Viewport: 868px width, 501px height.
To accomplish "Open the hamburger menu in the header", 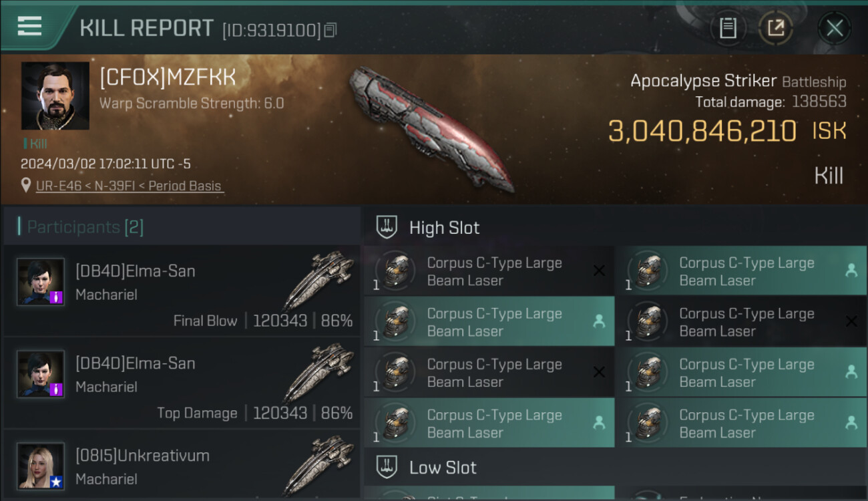I will pos(29,26).
